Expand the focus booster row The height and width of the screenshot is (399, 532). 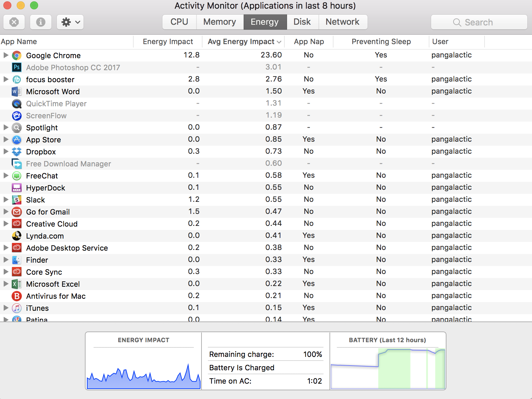(6, 79)
